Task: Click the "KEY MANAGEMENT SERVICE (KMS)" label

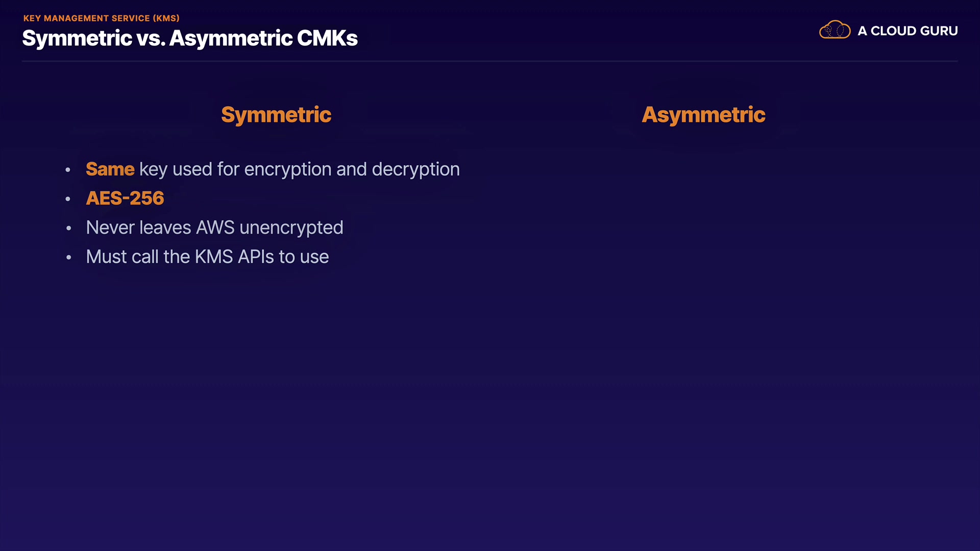Action: coord(102,18)
